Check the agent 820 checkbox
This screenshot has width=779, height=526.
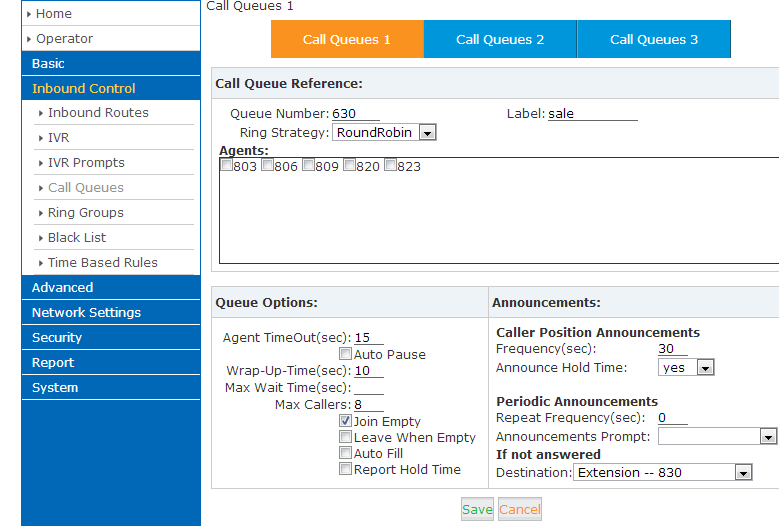[349, 166]
